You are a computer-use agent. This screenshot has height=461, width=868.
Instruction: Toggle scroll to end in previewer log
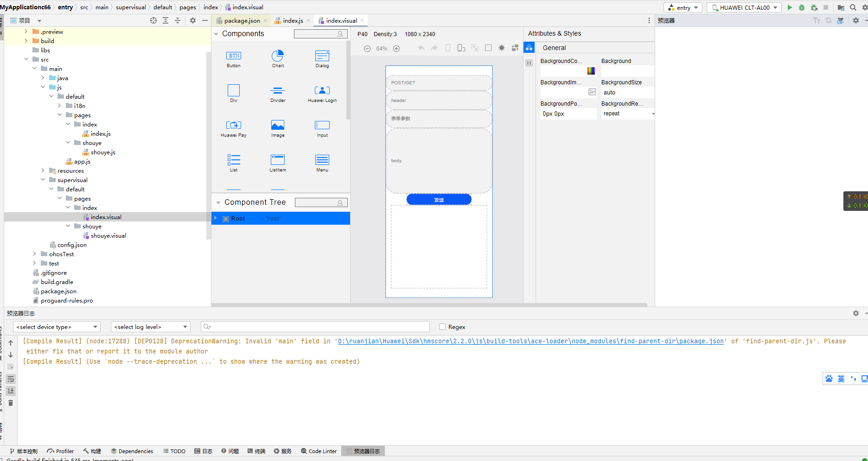pyautogui.click(x=11, y=391)
